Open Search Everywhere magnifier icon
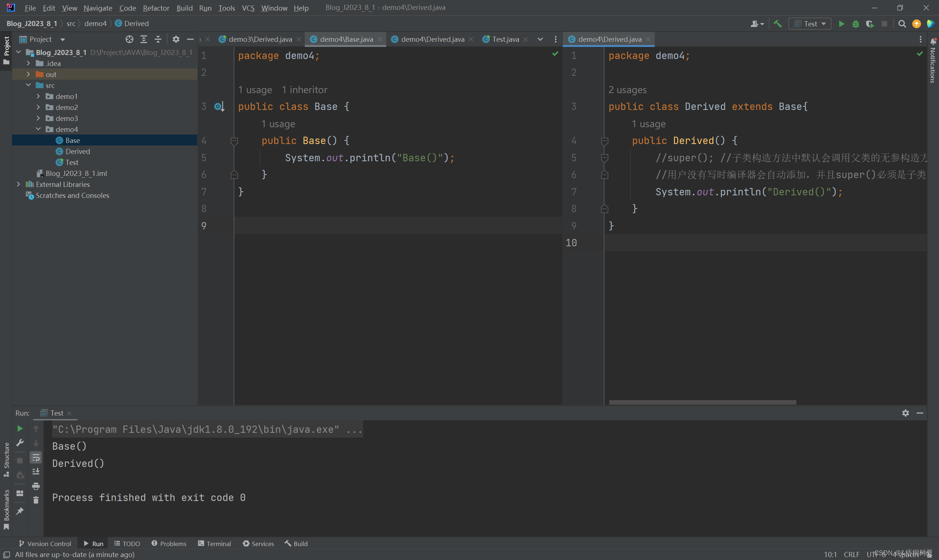 click(x=902, y=24)
